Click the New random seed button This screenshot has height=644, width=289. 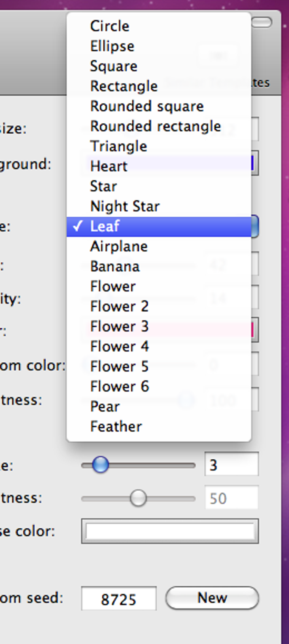pyautogui.click(x=212, y=598)
